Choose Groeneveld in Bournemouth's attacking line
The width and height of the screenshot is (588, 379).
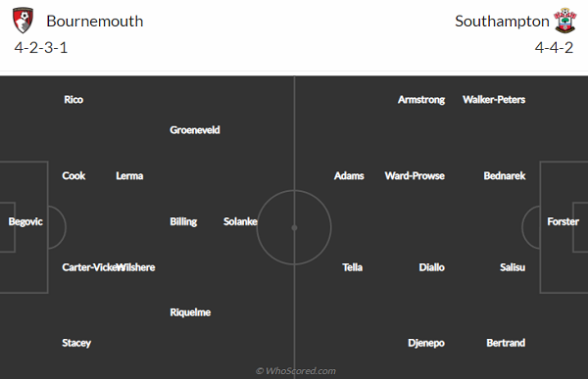tap(195, 130)
